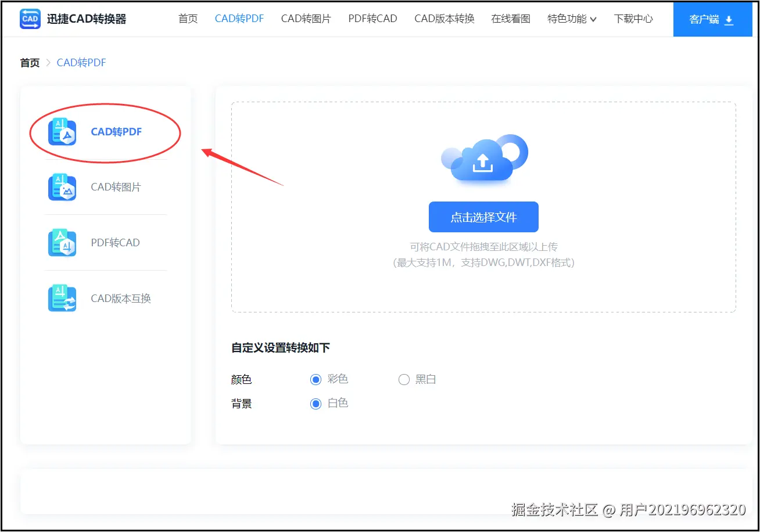
Task: Click the 背景 setting label
Action: point(242,404)
